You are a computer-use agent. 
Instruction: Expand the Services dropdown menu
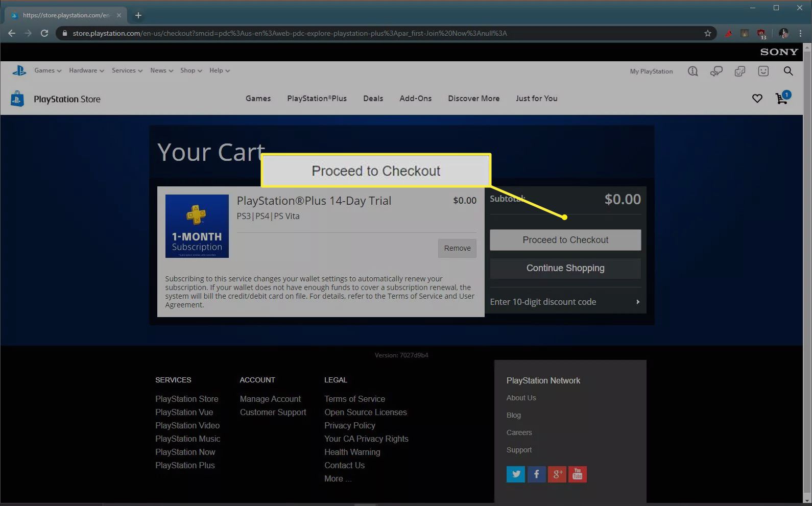pyautogui.click(x=127, y=70)
